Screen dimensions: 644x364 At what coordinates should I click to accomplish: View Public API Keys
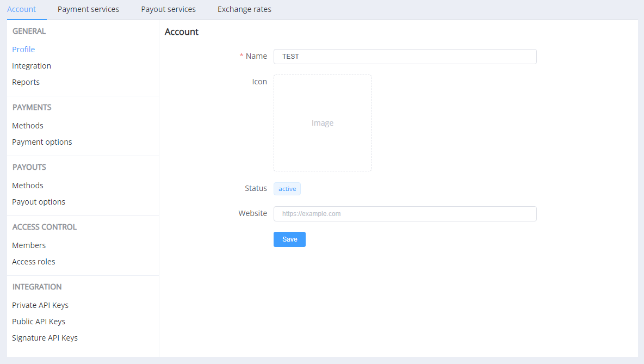click(x=39, y=322)
